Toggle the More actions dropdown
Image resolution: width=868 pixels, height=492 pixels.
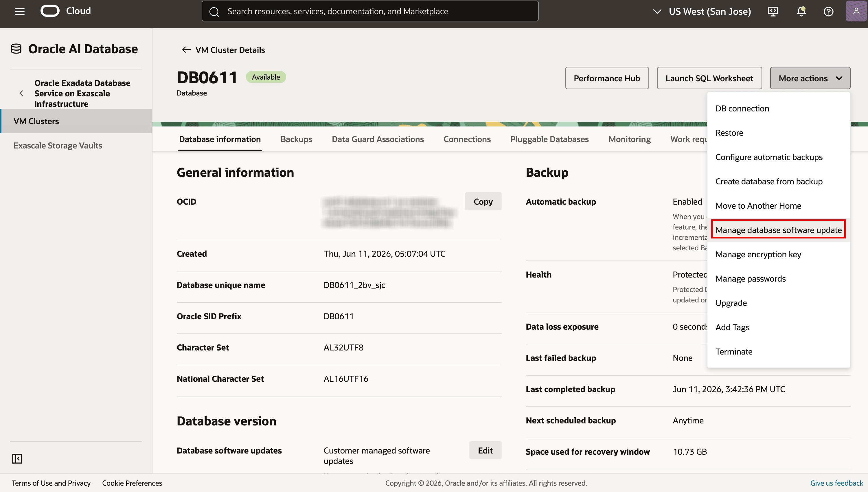pos(810,78)
